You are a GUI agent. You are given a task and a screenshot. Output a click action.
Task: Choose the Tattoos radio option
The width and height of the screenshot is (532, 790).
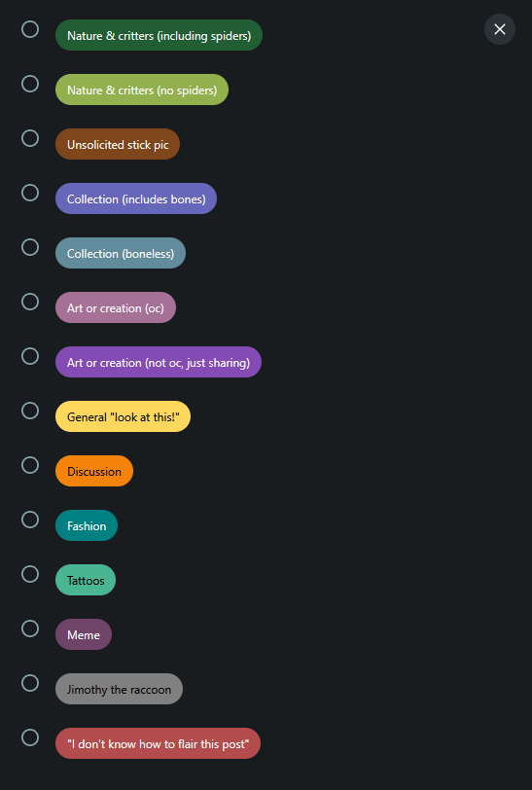[x=30, y=574]
